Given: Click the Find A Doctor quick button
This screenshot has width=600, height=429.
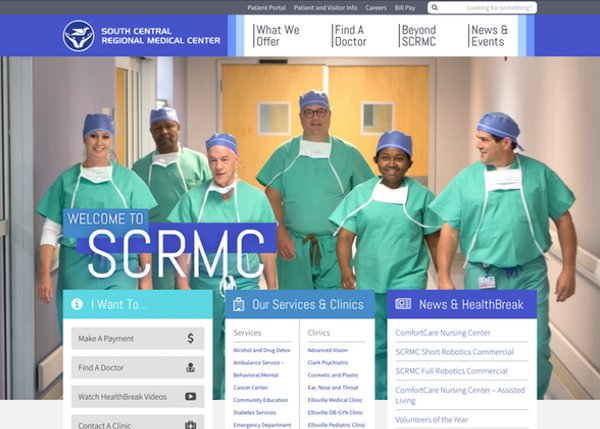Looking at the screenshot, I should coord(138,367).
